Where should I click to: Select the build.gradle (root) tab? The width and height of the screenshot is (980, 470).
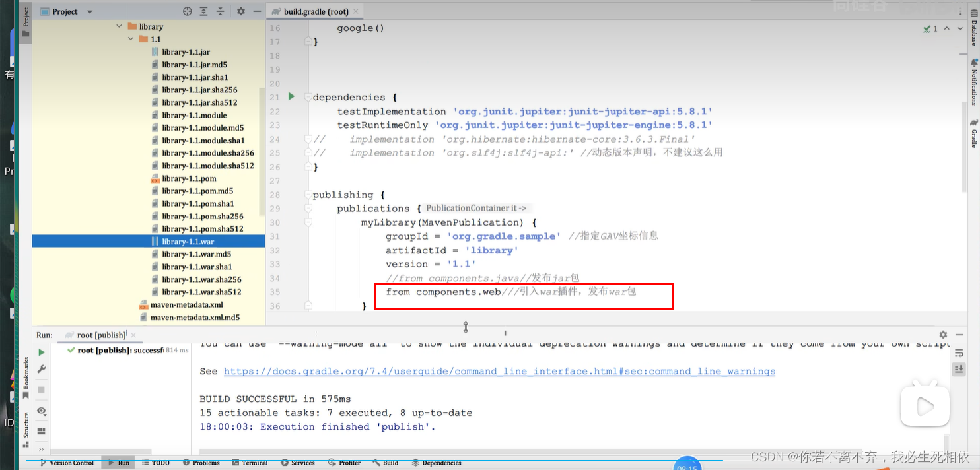pos(315,11)
